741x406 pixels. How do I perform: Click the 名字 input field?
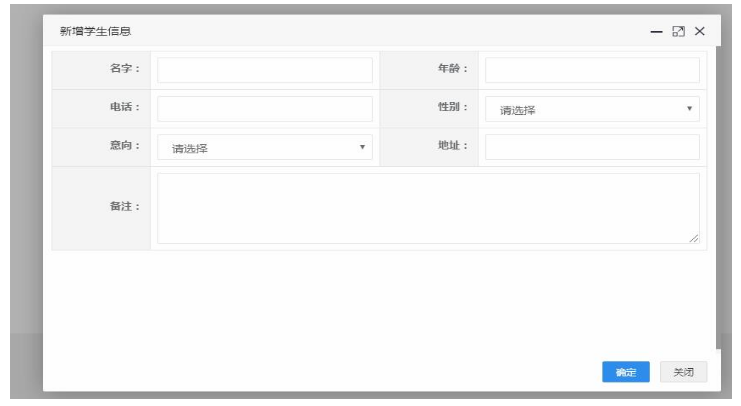pos(265,70)
